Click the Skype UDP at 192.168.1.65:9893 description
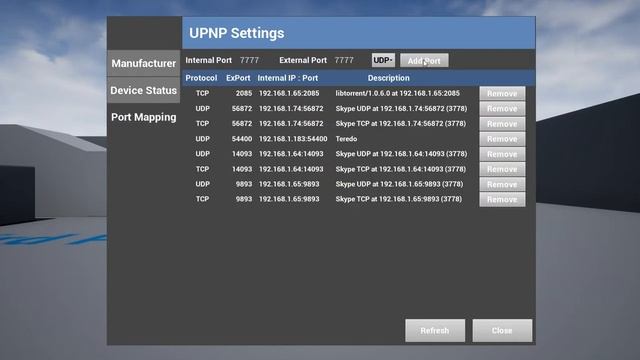 pyautogui.click(x=399, y=184)
